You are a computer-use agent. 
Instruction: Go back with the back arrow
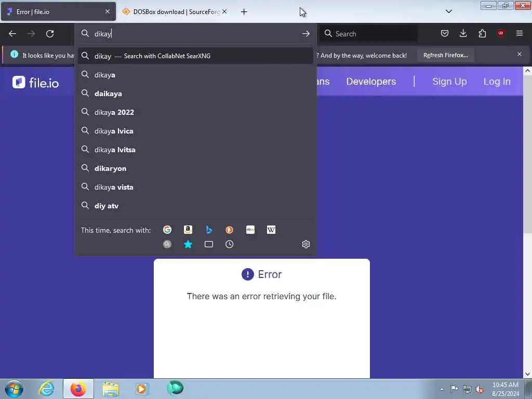click(x=12, y=34)
